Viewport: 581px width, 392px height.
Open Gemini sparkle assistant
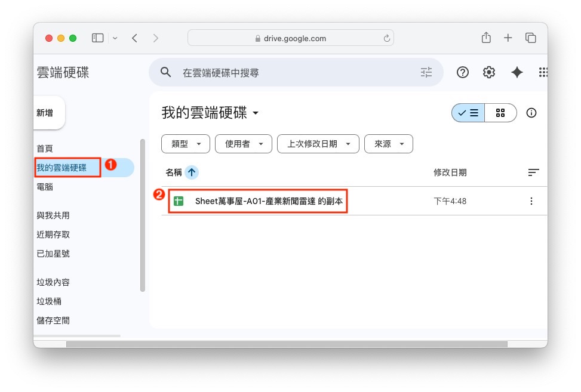517,72
